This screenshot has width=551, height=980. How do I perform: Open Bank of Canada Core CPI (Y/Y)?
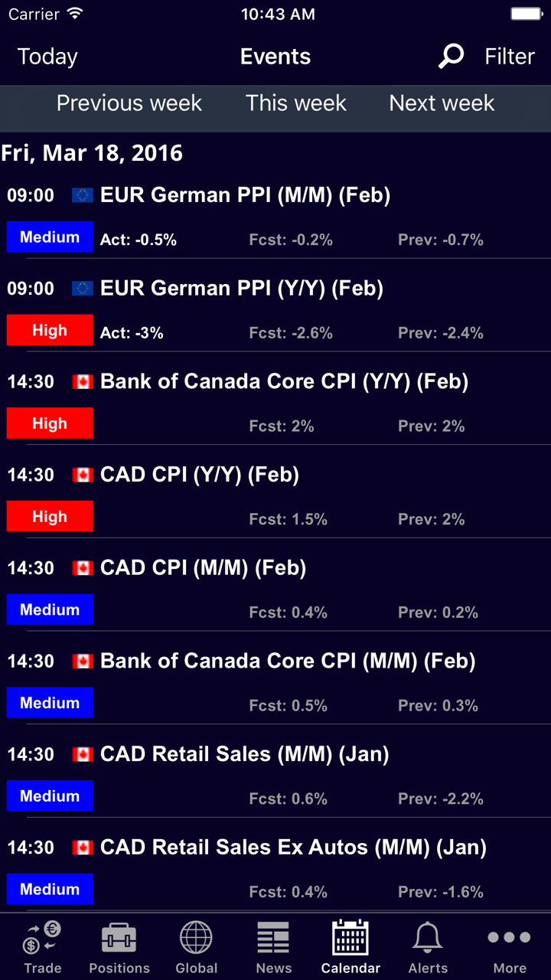tap(284, 382)
